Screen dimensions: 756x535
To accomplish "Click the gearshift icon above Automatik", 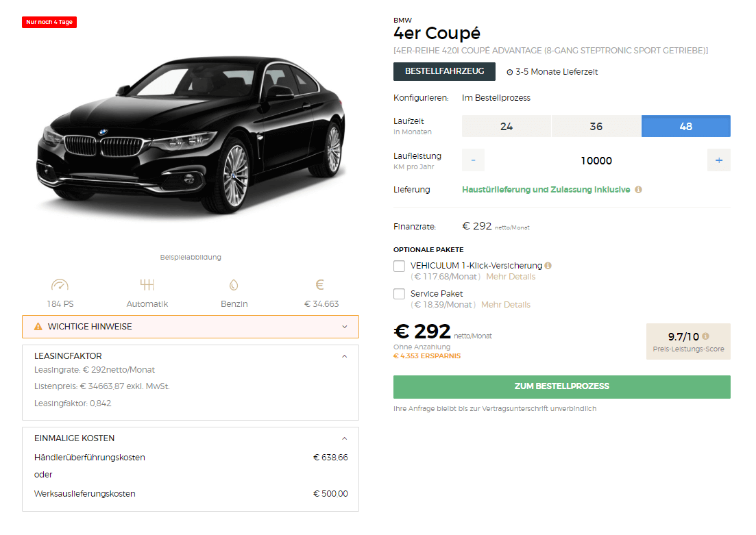I will [147, 285].
